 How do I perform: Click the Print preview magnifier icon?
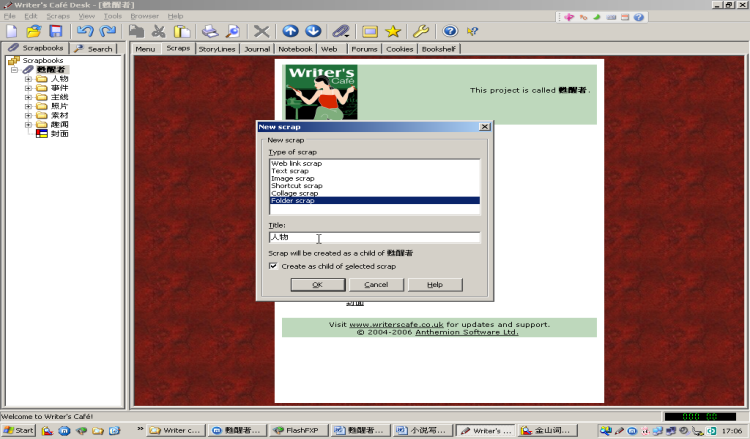[232, 32]
